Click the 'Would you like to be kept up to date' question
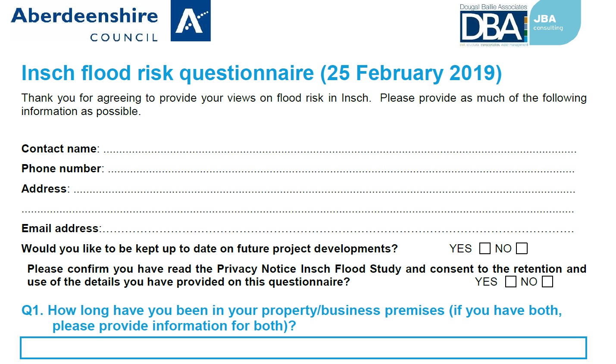This screenshot has height=364, width=616. tap(210, 249)
